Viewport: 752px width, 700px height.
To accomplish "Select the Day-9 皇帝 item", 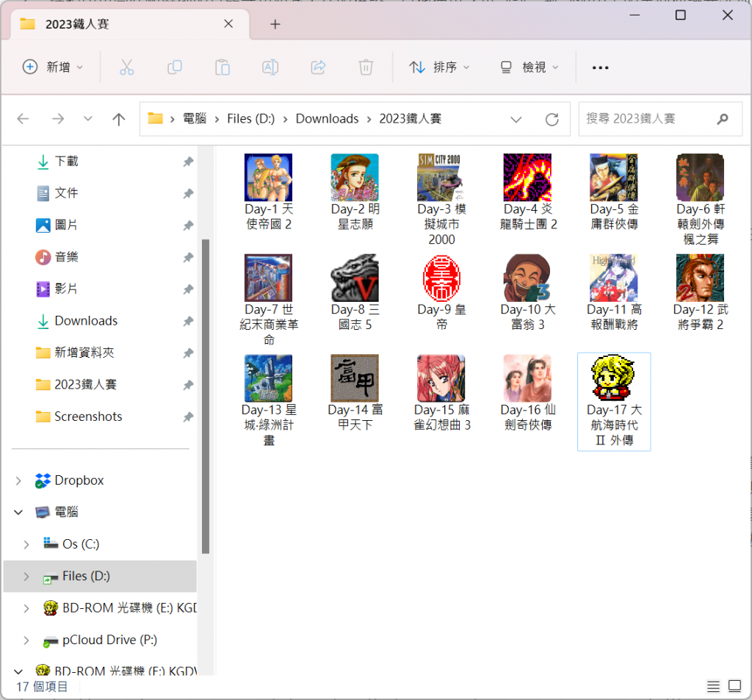I will point(441,292).
